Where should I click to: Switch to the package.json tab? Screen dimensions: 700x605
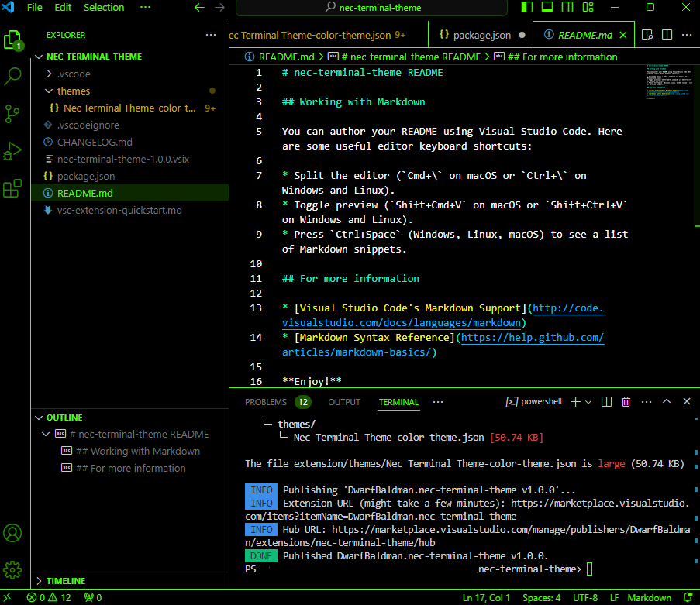coord(481,35)
